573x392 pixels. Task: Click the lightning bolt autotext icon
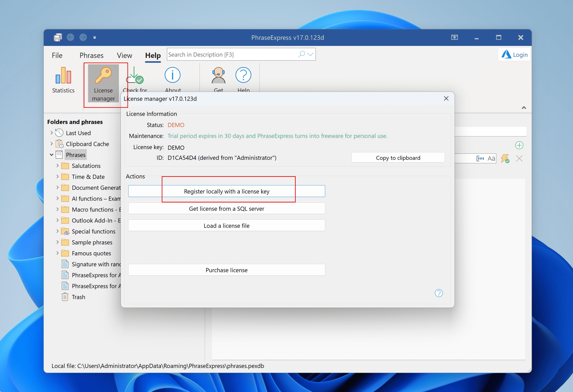(x=505, y=158)
